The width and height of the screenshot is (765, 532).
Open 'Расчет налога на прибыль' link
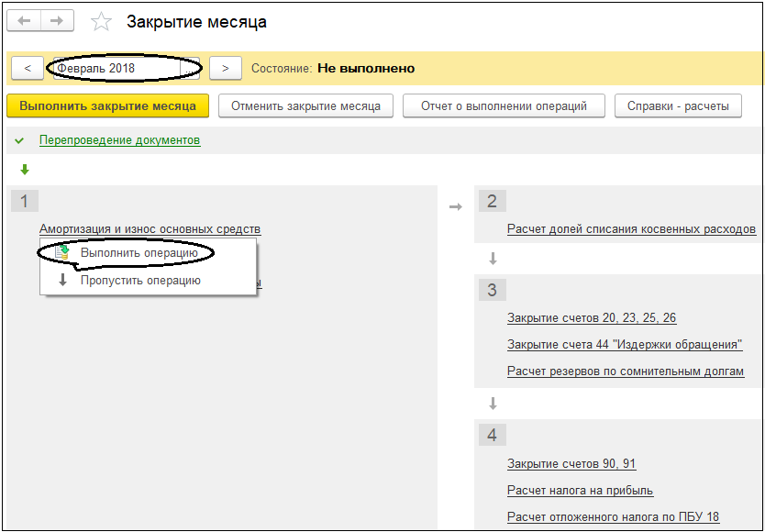coord(580,490)
